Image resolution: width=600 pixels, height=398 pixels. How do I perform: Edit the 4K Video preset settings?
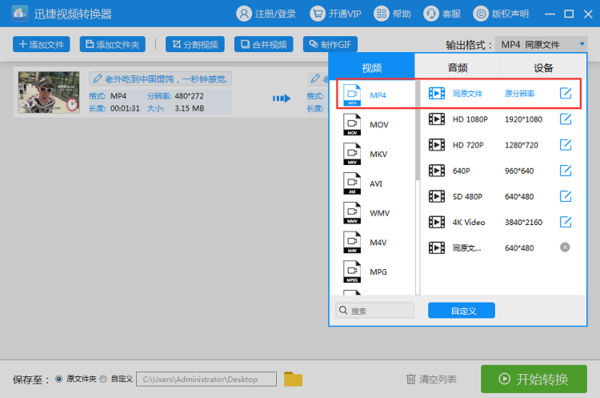(x=565, y=222)
